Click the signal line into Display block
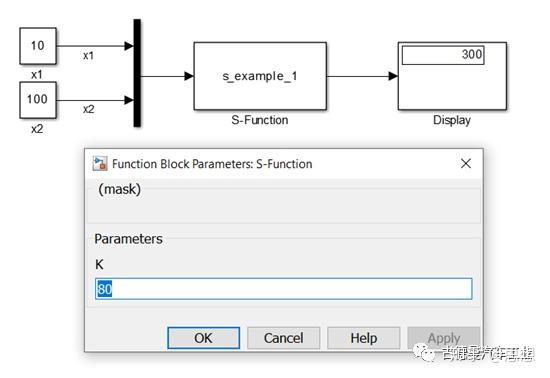 tap(362, 76)
